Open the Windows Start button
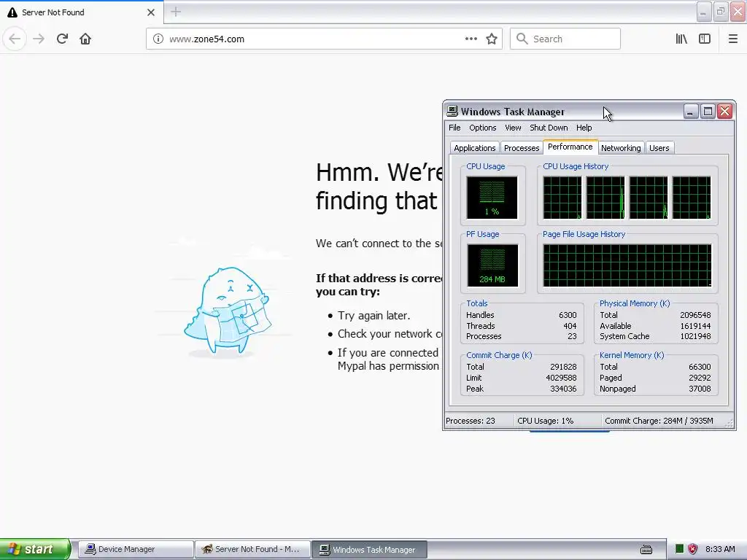747x560 pixels. point(35,549)
